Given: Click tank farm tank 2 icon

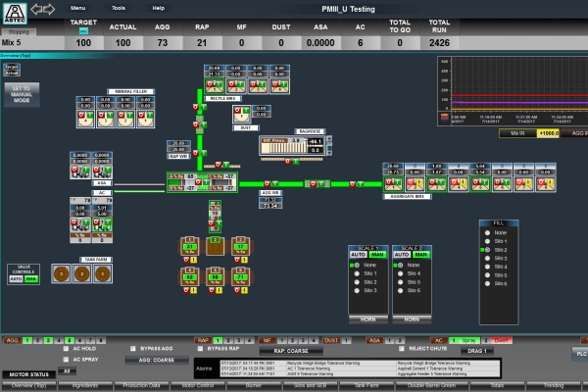Looking at the screenshot, I should [82, 273].
